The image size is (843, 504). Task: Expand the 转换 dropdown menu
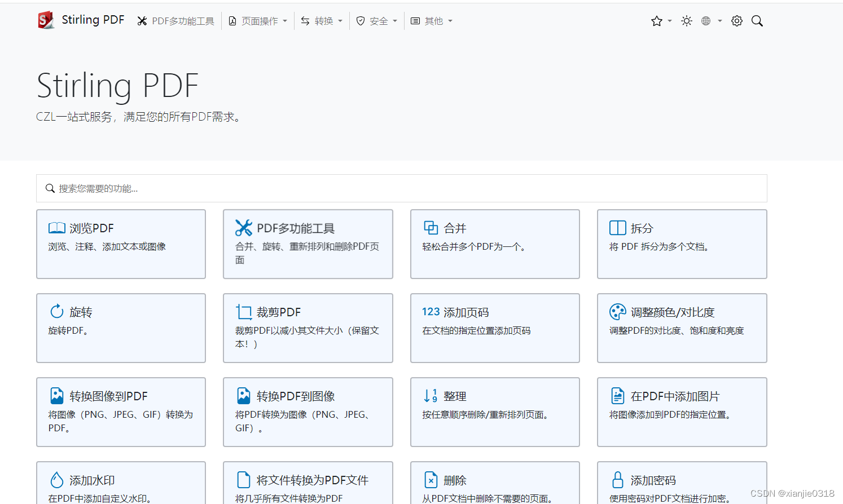[322, 21]
